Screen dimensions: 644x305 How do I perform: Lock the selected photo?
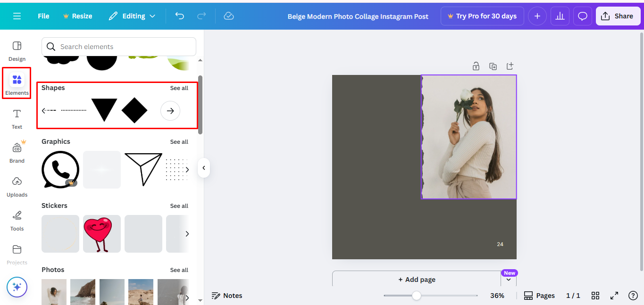(476, 66)
